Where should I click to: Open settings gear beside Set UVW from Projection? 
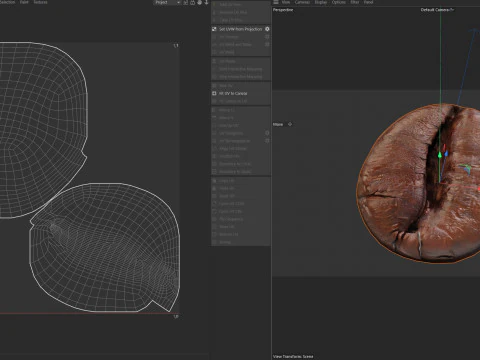tap(267, 29)
